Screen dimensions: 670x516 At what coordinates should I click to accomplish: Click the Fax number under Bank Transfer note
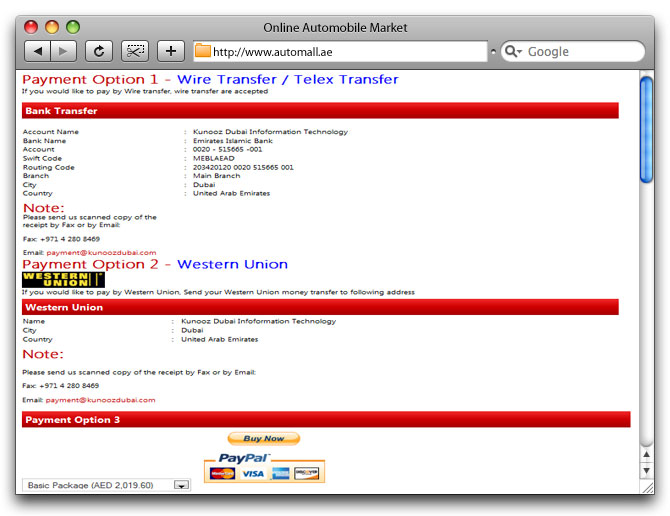click(70, 239)
